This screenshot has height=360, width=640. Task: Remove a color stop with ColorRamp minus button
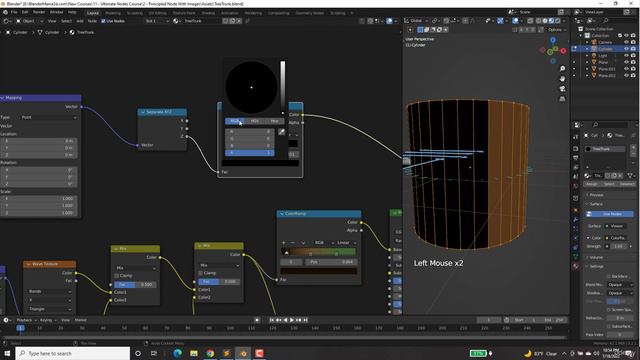(x=293, y=243)
